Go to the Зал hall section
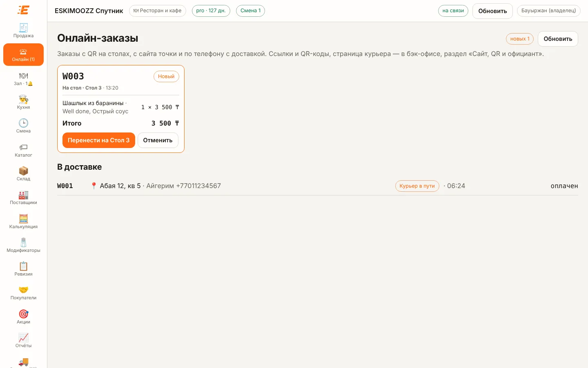The height and width of the screenshot is (368, 588). (23, 79)
